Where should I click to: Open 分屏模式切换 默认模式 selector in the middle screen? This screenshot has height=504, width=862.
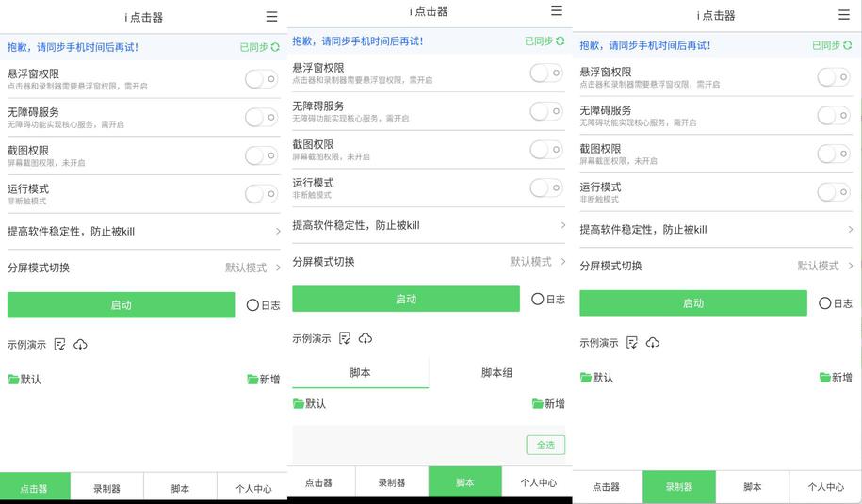[x=538, y=262]
